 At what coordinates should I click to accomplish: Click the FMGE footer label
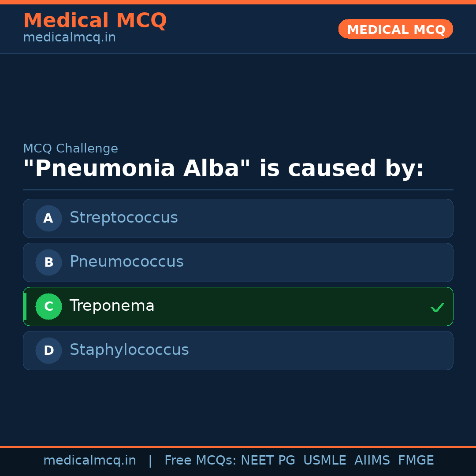tap(416, 461)
